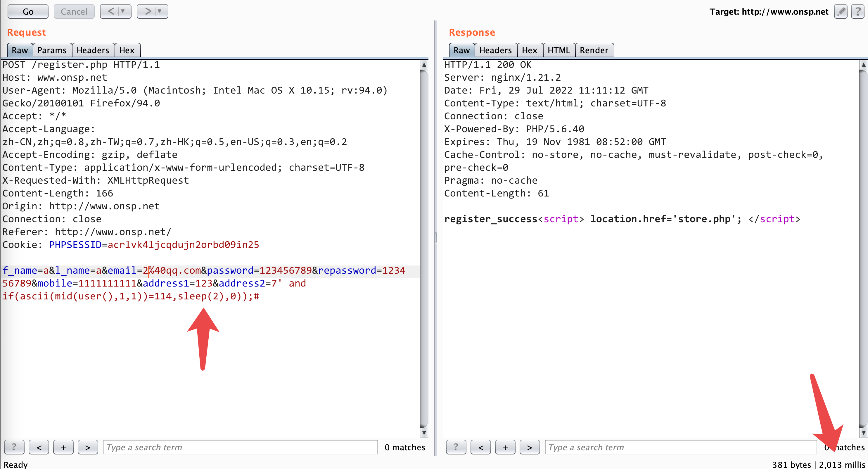Viewport: 868px width, 469px height.
Task: Jump to next match in response search
Action: [529, 447]
